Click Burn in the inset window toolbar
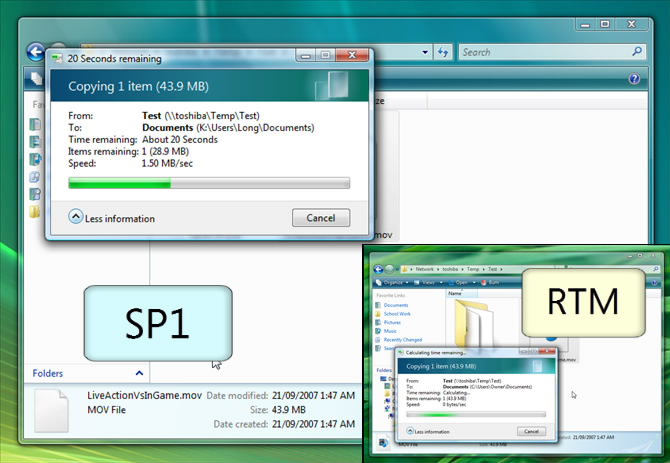Screen dimensions: 670x463 click(490, 282)
